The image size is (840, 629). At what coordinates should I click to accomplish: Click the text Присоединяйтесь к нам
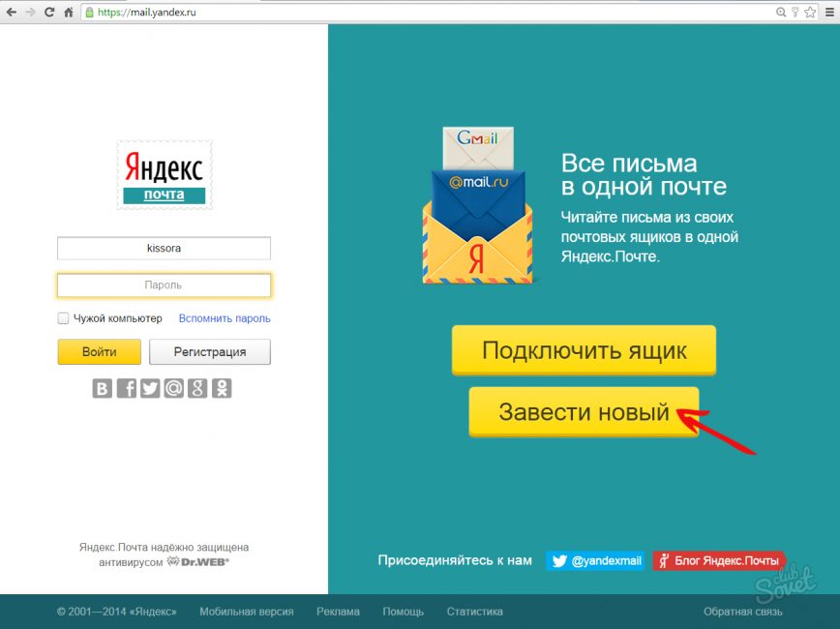pyautogui.click(x=455, y=560)
